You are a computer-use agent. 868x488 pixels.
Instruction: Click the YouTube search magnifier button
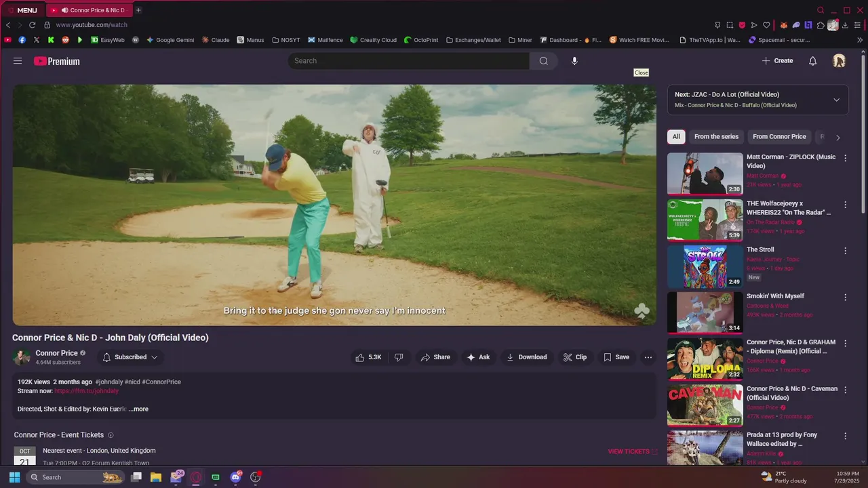[x=544, y=61]
